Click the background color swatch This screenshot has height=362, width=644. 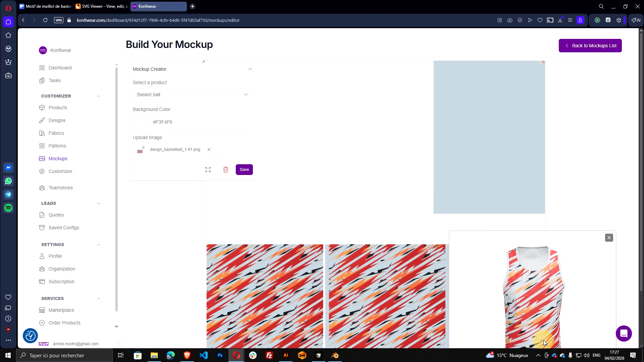tap(140, 122)
